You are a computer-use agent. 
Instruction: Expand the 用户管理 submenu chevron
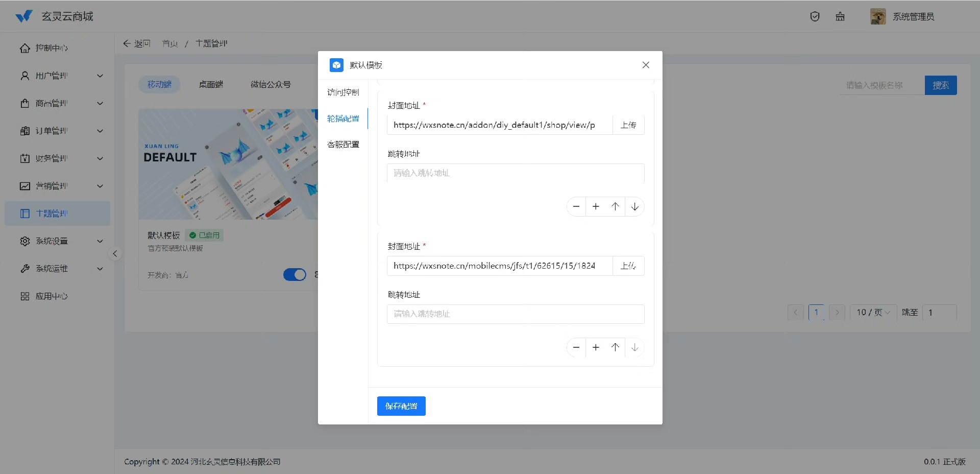coord(100,76)
